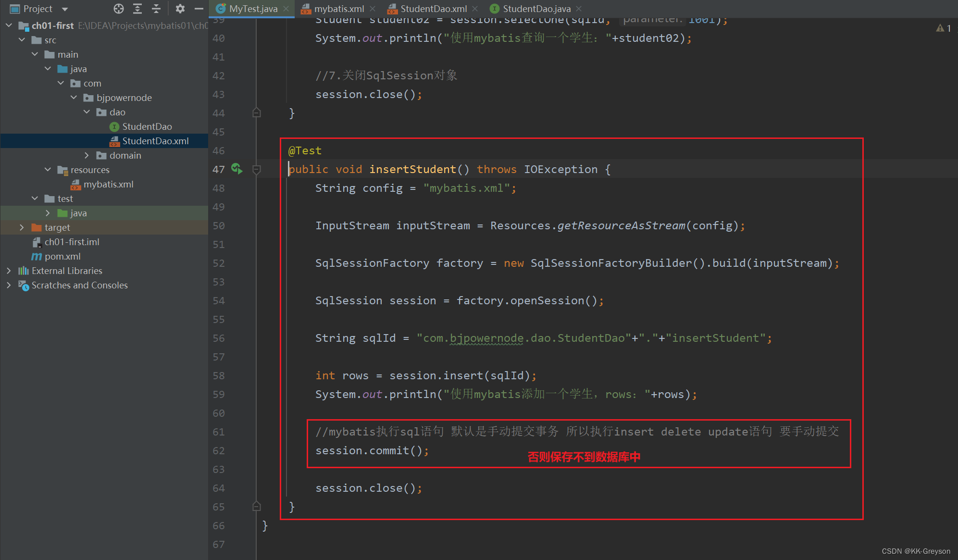Image resolution: width=958 pixels, height=560 pixels.
Task: Click on "session.commit();" code line
Action: pyautogui.click(x=372, y=450)
